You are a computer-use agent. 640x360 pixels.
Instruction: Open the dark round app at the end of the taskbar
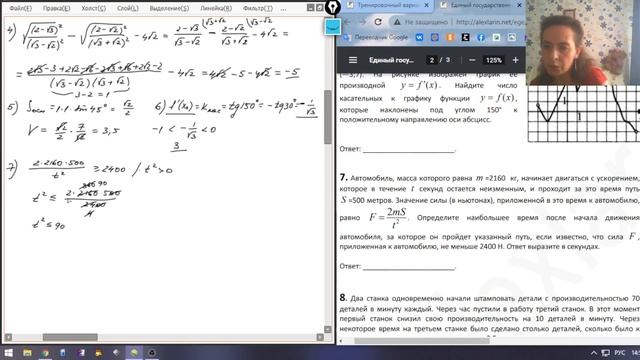click(152, 353)
